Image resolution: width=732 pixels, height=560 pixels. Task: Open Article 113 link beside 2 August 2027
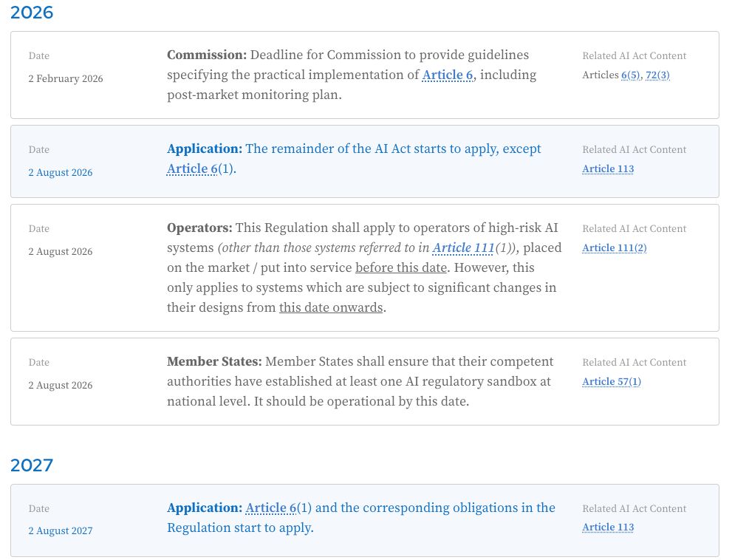(x=608, y=527)
